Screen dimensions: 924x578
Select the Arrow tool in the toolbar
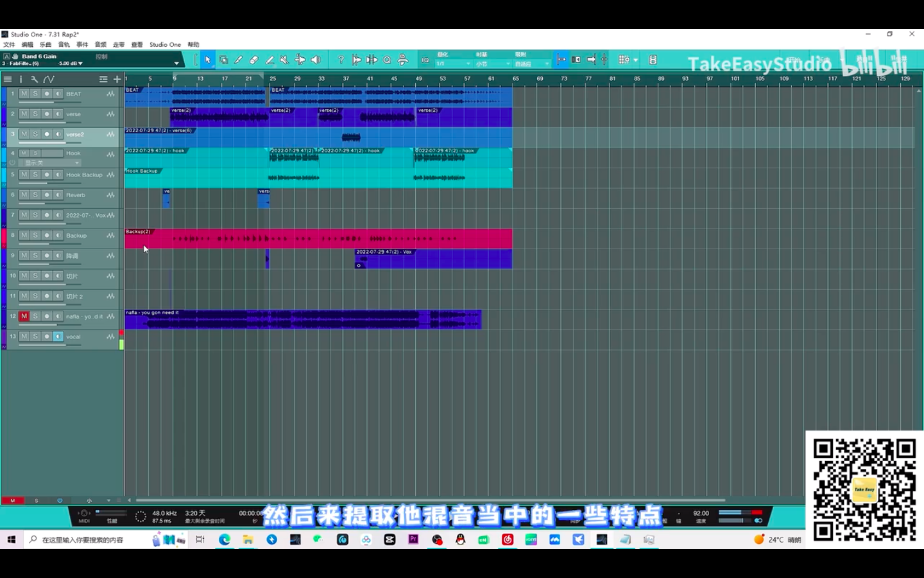(x=207, y=60)
